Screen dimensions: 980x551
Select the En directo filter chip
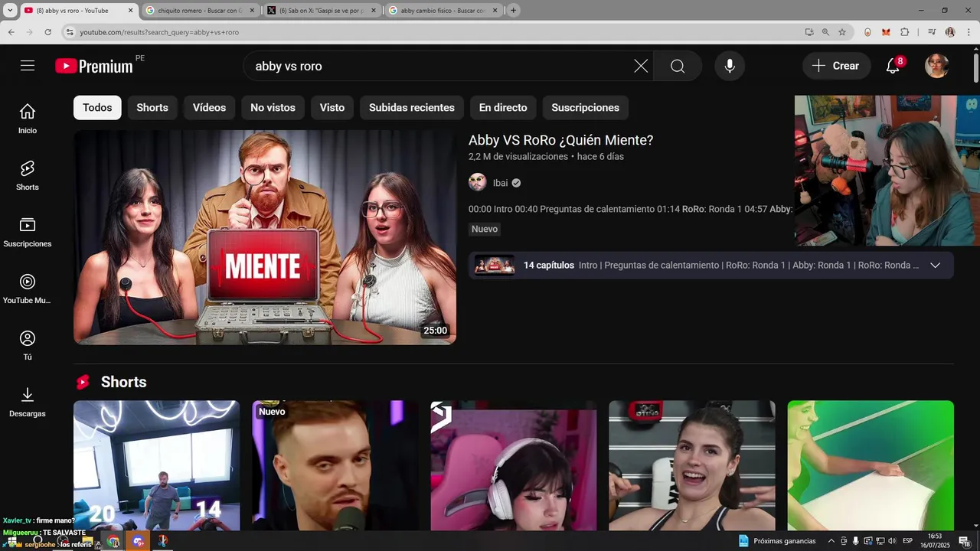click(x=503, y=108)
